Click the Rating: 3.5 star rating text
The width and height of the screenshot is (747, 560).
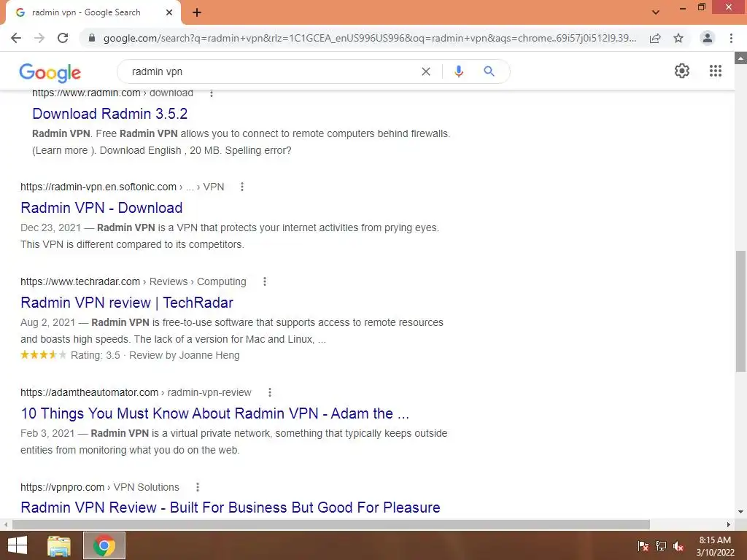tap(96, 355)
